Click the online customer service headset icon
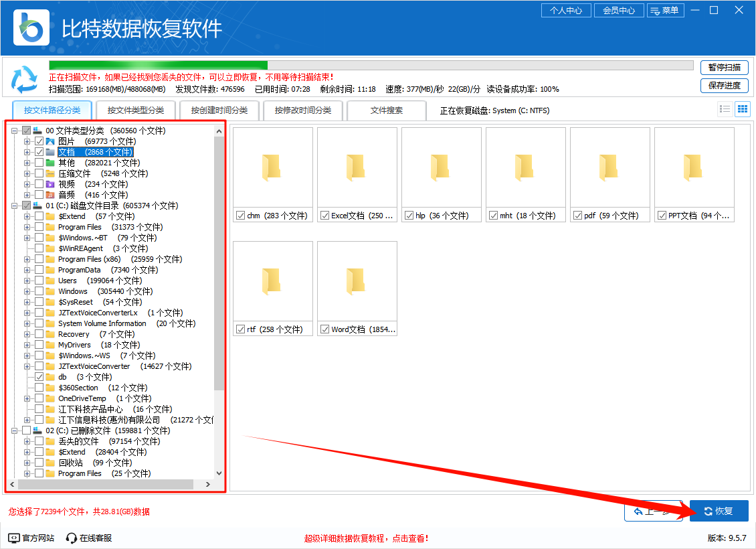756x549 pixels. pyautogui.click(x=72, y=538)
